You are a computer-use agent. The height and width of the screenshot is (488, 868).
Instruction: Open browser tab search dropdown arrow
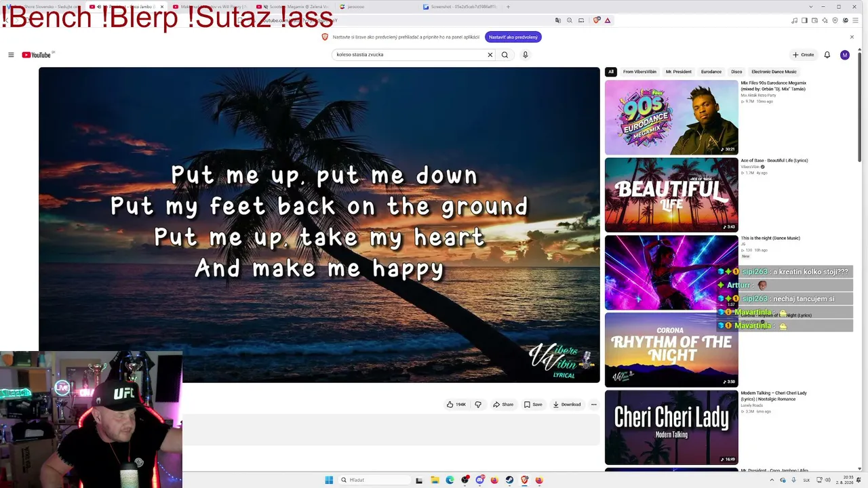[x=811, y=7]
